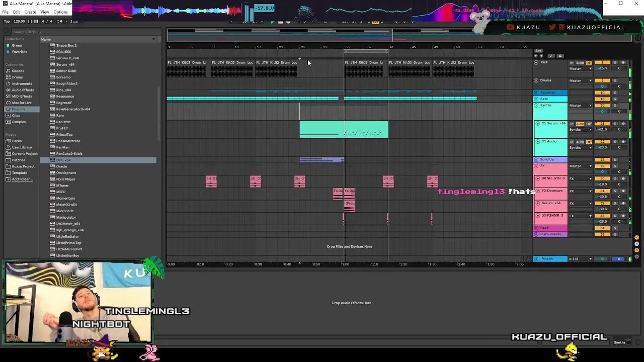Open the Sounds category in browser
The image size is (644, 362).
(18, 71)
